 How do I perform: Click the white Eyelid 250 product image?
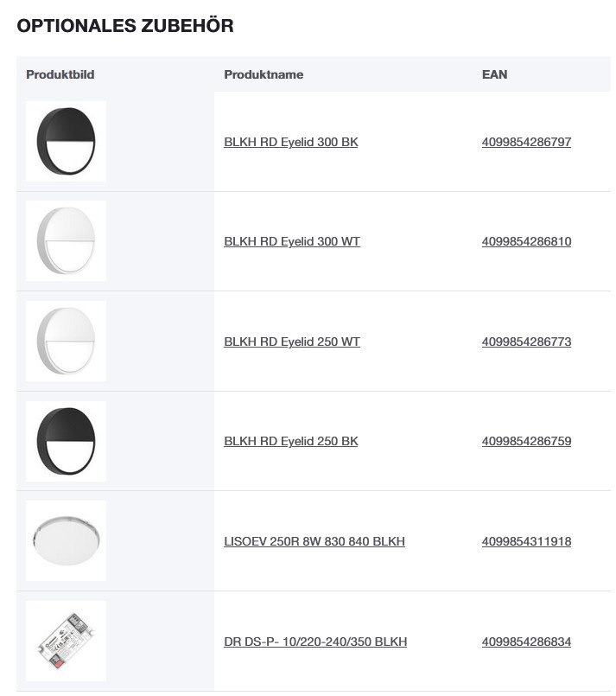66,341
